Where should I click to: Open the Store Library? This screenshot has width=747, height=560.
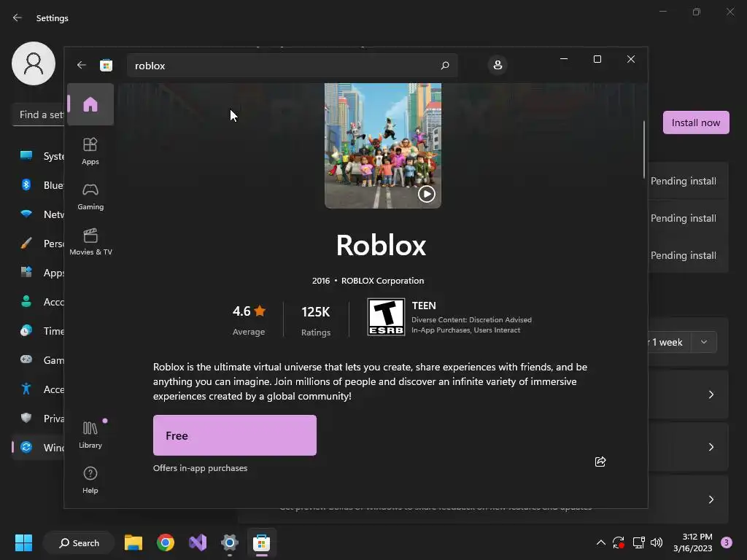(90, 435)
